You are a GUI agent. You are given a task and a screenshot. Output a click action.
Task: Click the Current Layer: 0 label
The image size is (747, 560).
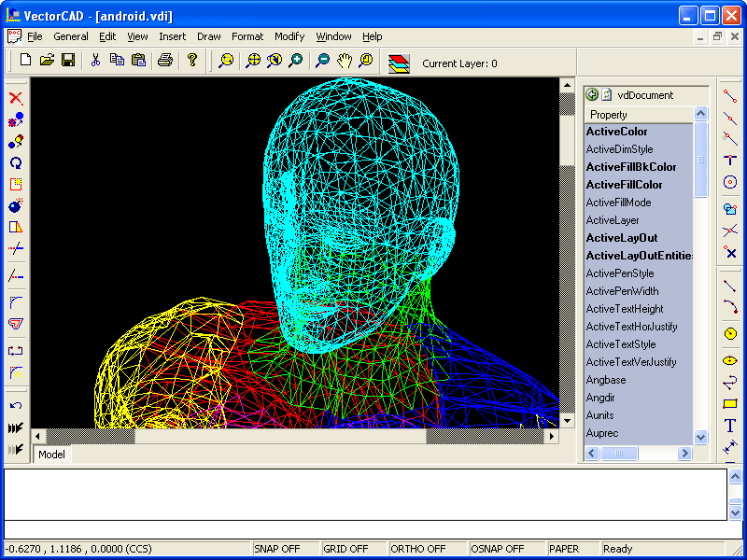459,63
